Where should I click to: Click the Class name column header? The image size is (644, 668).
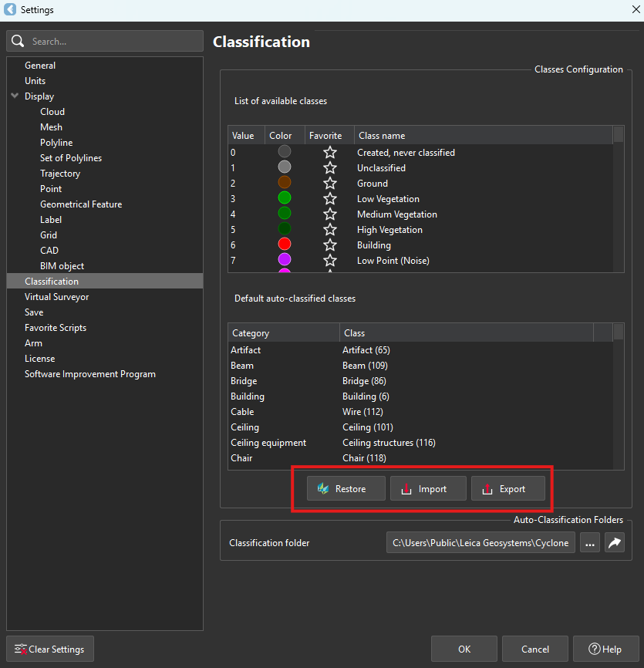pyautogui.click(x=483, y=136)
